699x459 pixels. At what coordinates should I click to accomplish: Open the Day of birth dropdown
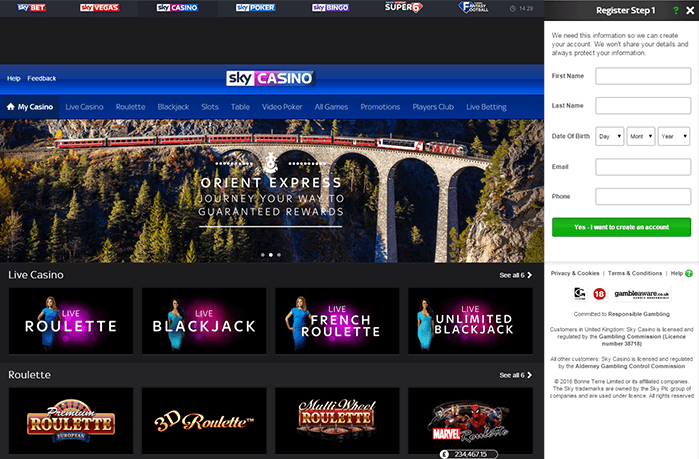coord(609,136)
